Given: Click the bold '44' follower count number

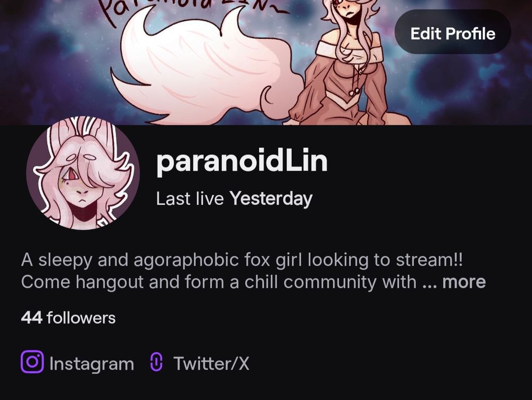Looking at the screenshot, I should click(x=31, y=318).
